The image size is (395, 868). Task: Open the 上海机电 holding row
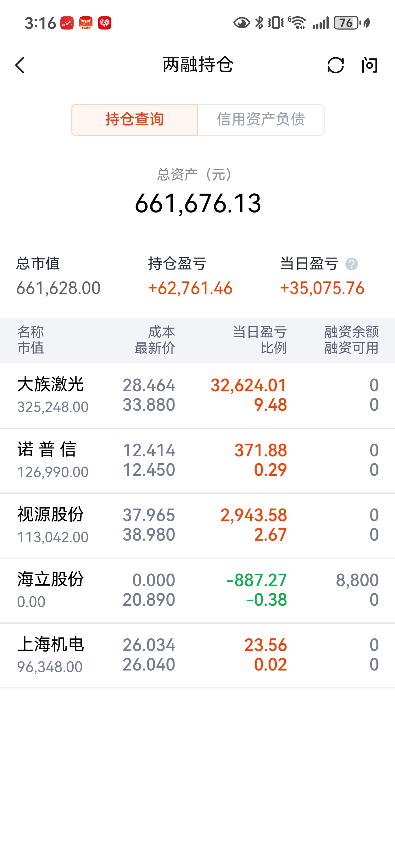197,655
